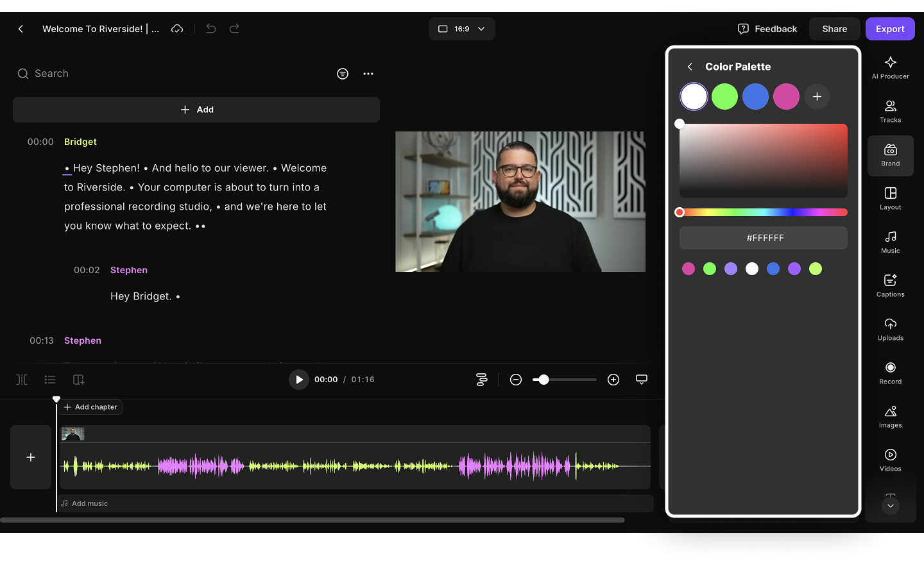Switch to the Layout tab
The width and height of the screenshot is (924, 563).
890,199
